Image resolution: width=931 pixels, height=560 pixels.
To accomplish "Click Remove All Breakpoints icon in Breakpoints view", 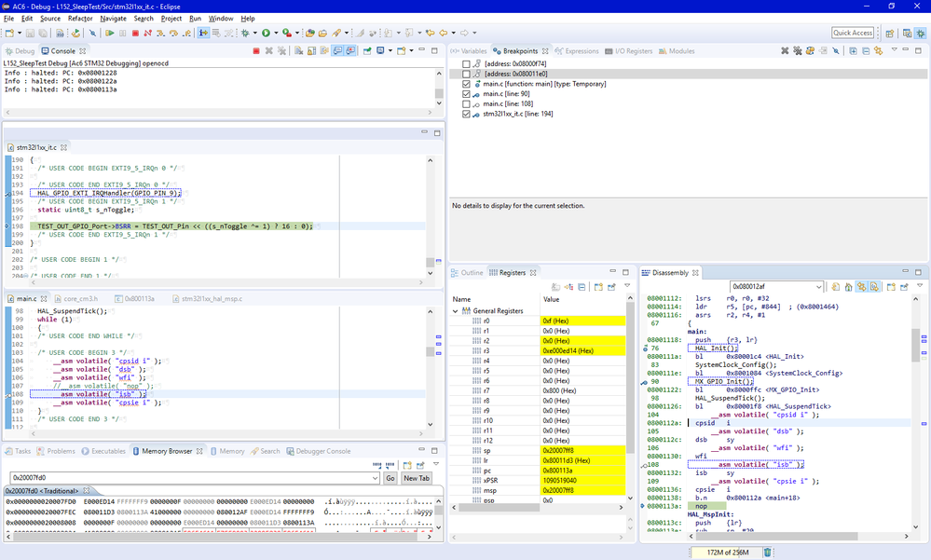I will pyautogui.click(x=798, y=51).
